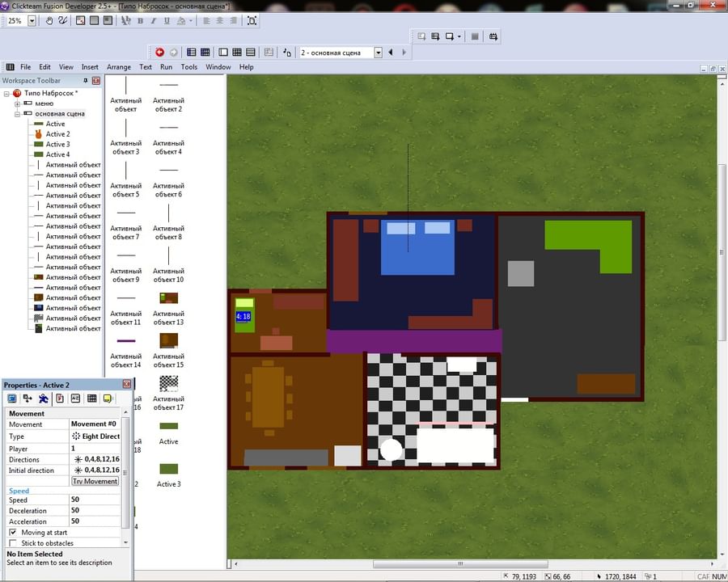
Task: Toggle bold text formatting
Action: click(x=140, y=20)
